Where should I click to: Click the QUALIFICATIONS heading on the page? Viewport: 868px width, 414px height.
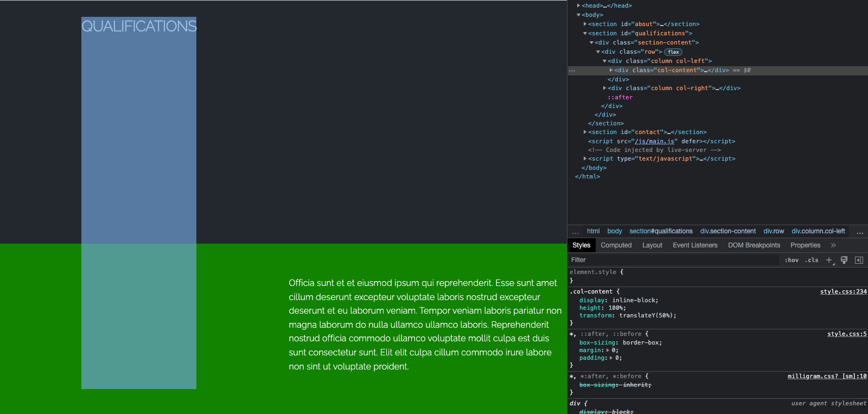pyautogui.click(x=139, y=26)
